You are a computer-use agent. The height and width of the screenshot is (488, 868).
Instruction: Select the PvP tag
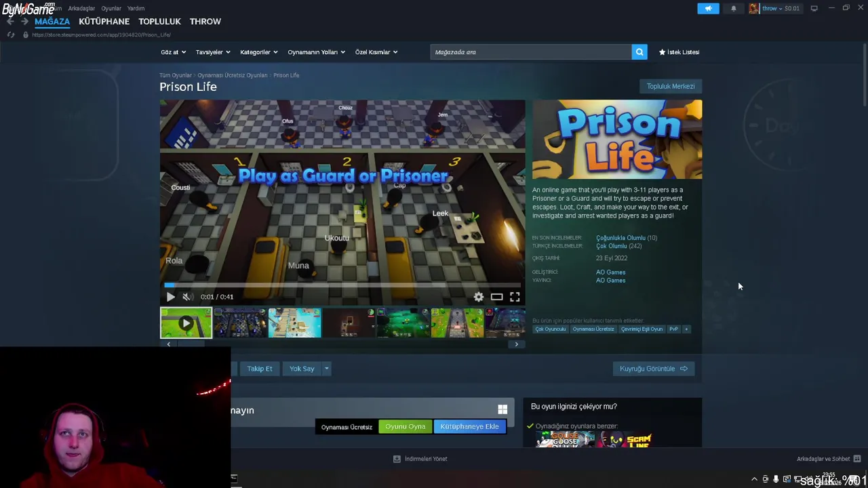click(673, 329)
